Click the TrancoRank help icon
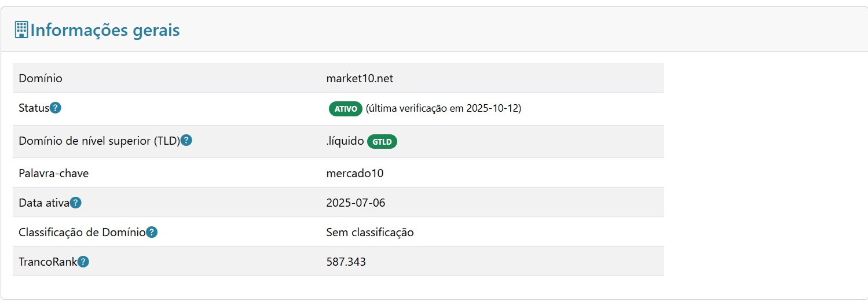Viewport: 868px width, 301px height. point(83,262)
